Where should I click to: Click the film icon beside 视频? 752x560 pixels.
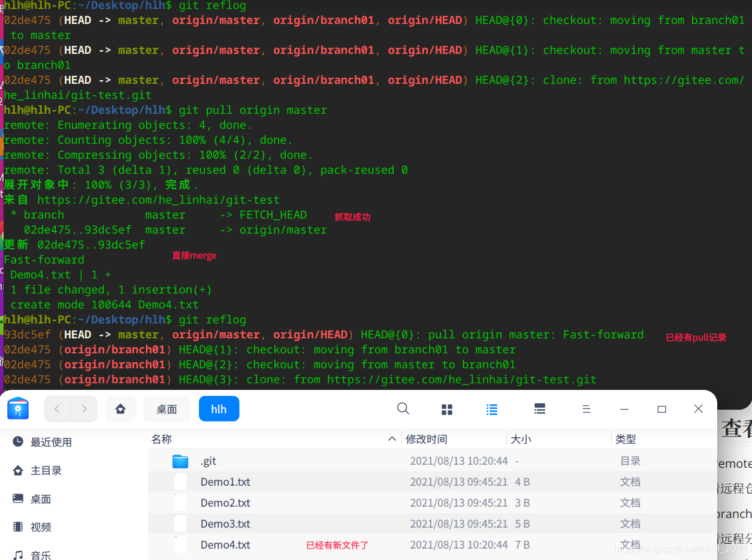[18, 527]
